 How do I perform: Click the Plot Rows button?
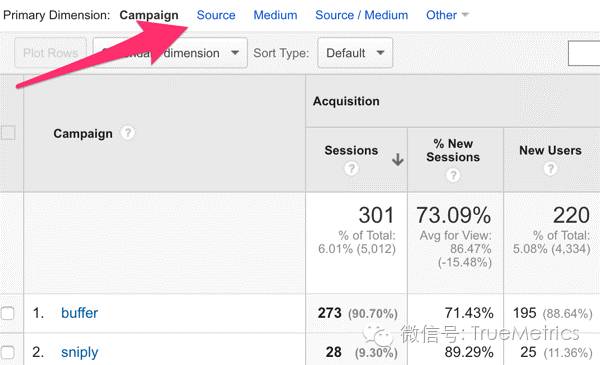pyautogui.click(x=51, y=53)
